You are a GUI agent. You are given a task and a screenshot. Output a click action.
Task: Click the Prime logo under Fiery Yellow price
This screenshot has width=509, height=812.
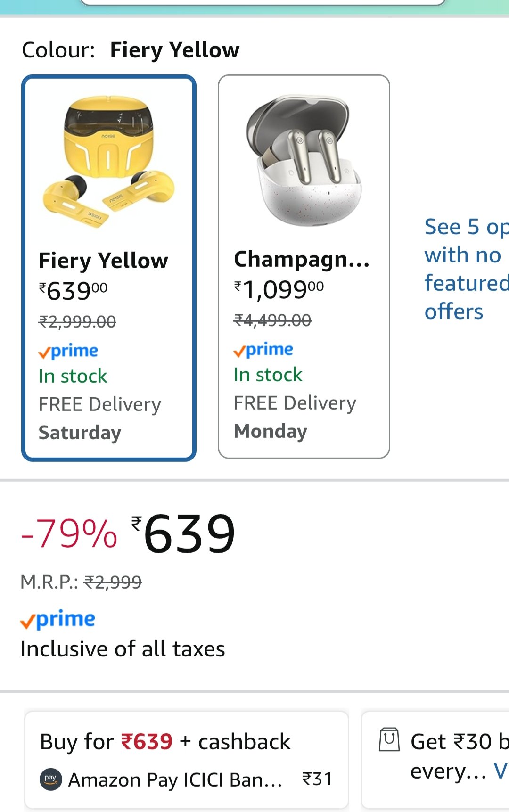68,351
